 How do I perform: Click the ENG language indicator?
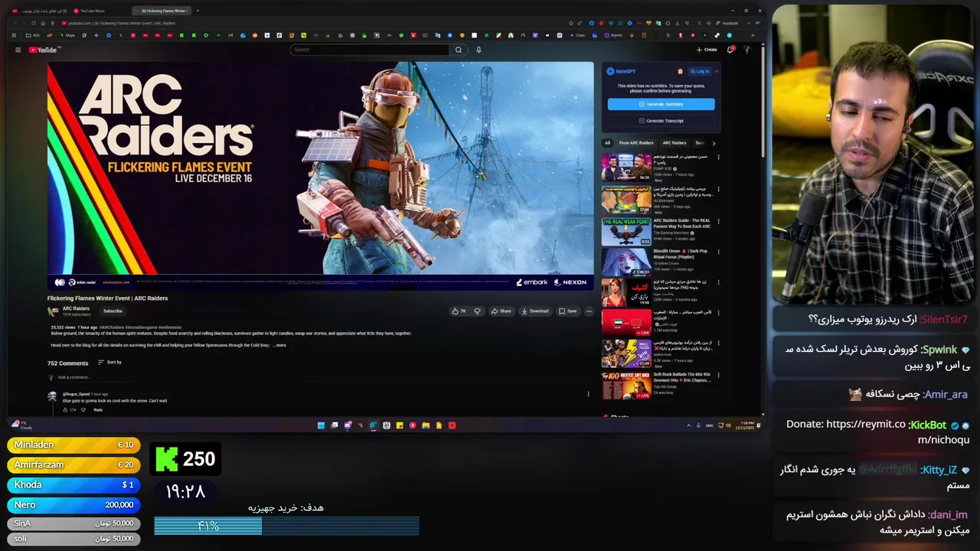tap(710, 425)
